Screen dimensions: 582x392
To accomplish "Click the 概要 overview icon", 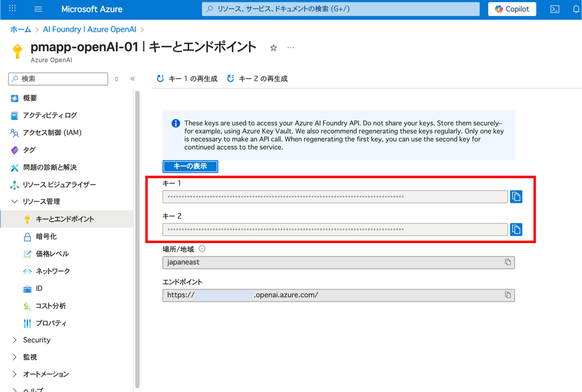I will (x=14, y=98).
